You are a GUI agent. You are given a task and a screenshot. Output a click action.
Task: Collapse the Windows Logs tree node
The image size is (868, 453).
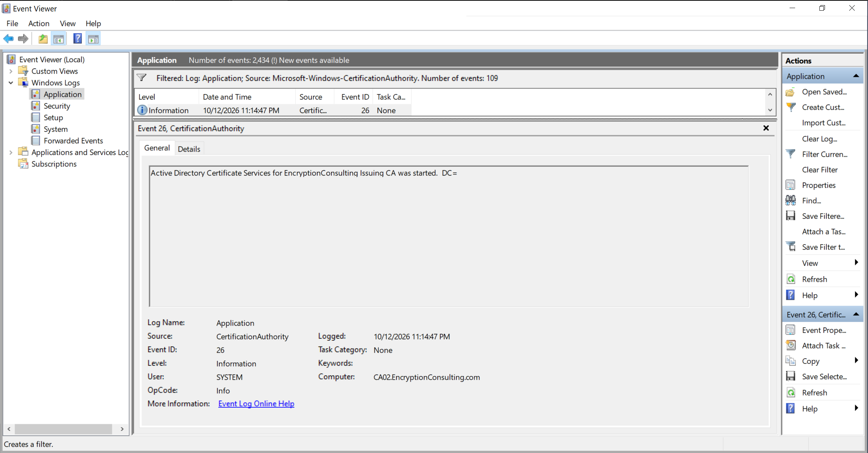pyautogui.click(x=11, y=83)
